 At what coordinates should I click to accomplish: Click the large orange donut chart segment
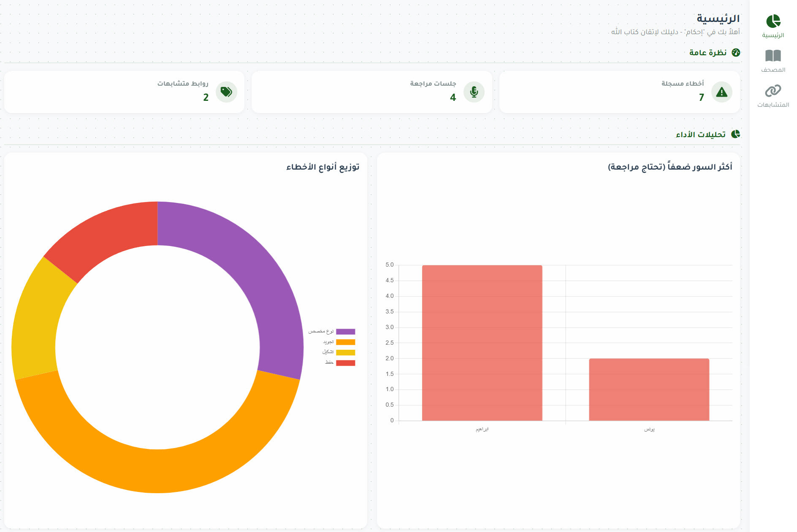[157, 470]
